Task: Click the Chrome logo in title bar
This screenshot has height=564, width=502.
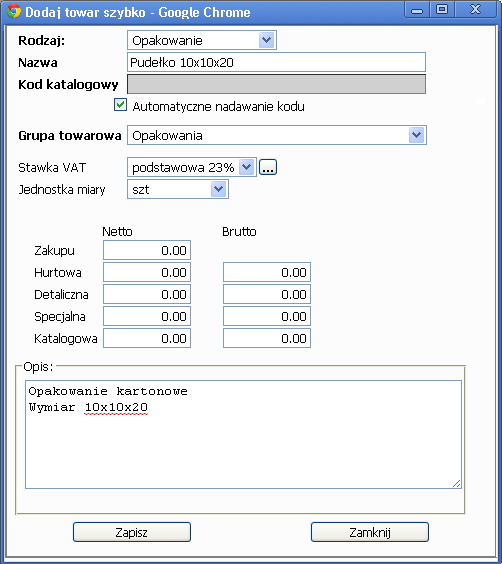Action: point(14,12)
